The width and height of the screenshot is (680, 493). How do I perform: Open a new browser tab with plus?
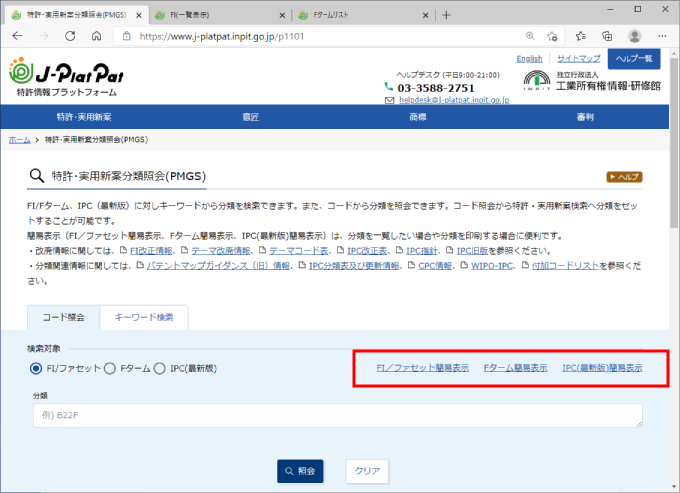446,15
